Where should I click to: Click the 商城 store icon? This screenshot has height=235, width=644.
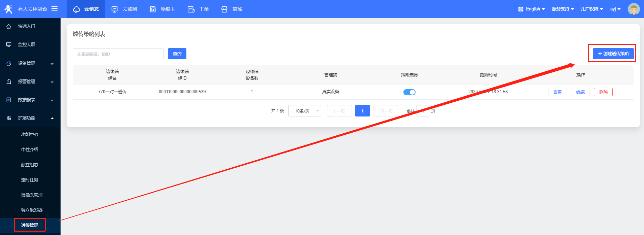click(x=224, y=9)
